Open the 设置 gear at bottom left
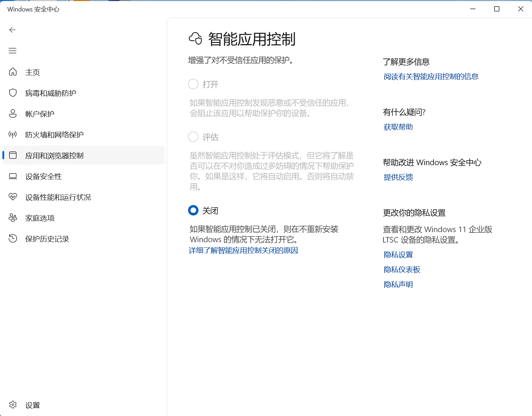 pyautogui.click(x=13, y=405)
